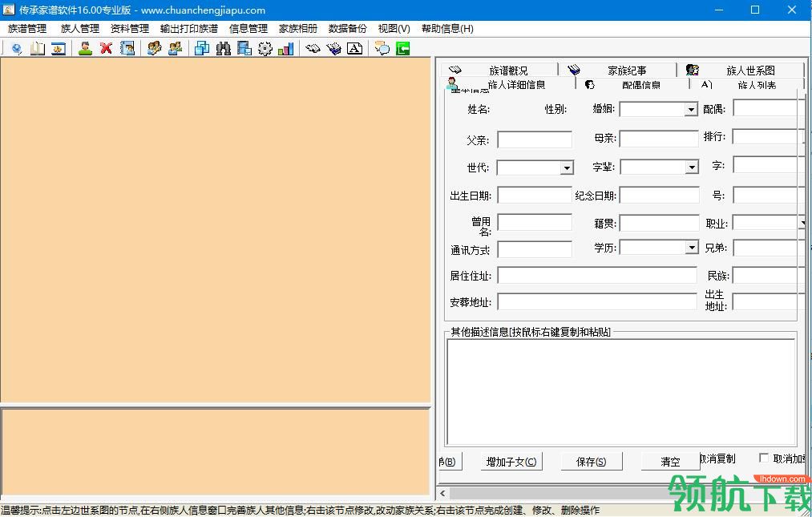Click the address book toolbar icon
Image resolution: width=812 pixels, height=517 pixels.
coord(127,49)
